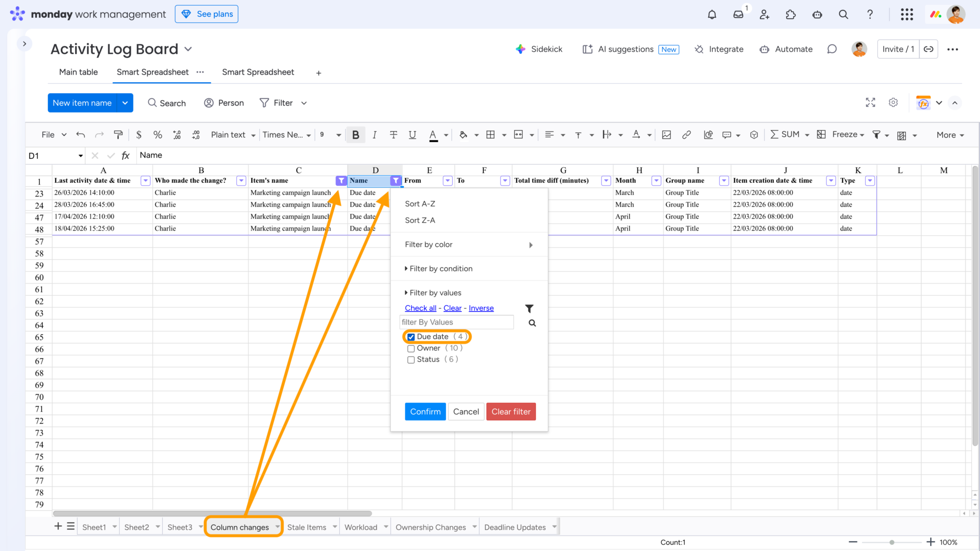980x551 pixels.
Task: Open the Plain text format dropdown
Action: click(x=233, y=135)
